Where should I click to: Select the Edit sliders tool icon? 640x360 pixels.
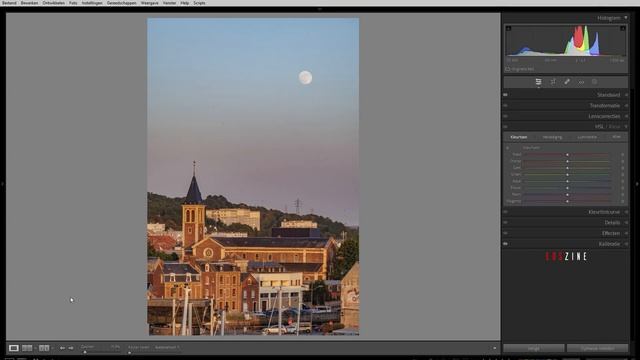[538, 82]
